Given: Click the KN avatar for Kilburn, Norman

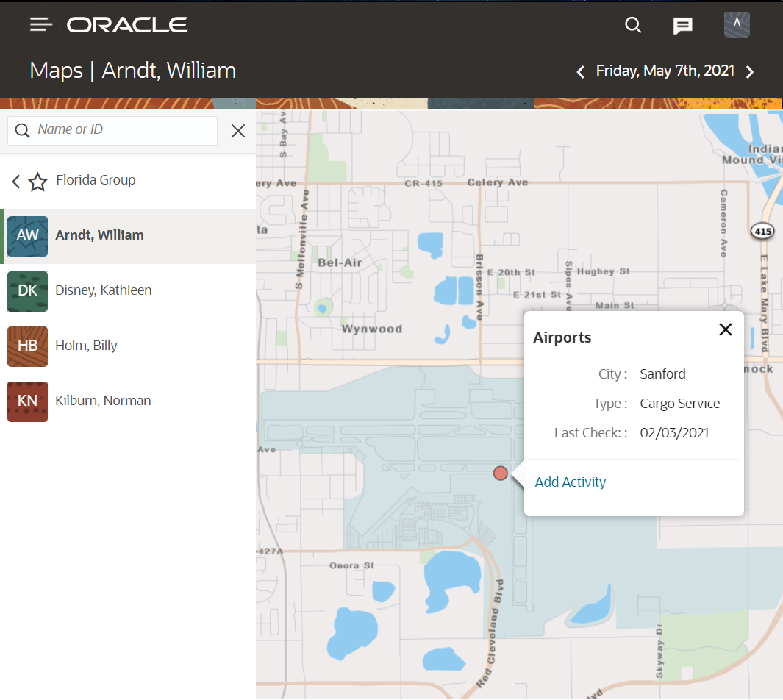Looking at the screenshot, I should pos(27,401).
